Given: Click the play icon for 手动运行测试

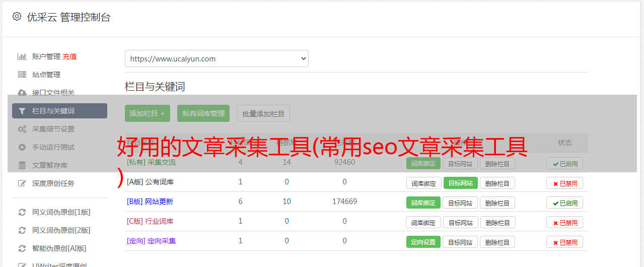Looking at the screenshot, I should click(22, 147).
